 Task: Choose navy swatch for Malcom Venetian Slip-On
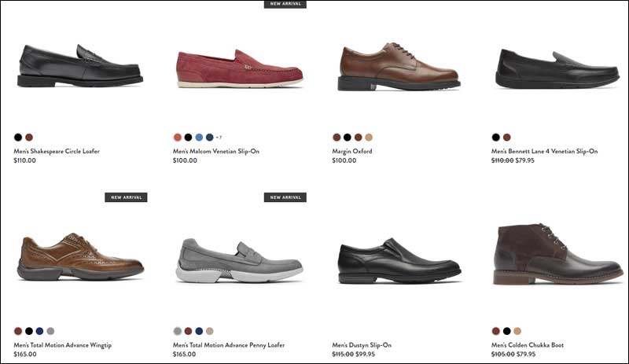point(209,138)
